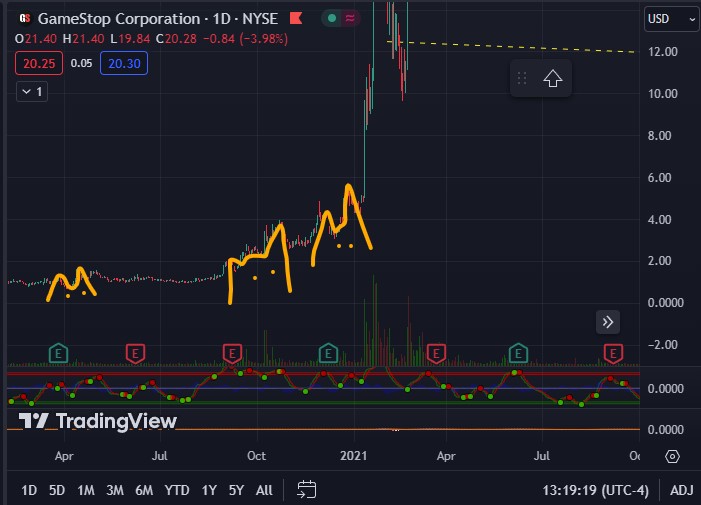Toggle ADJ adjusted price setting
The width and height of the screenshot is (701, 505).
[681, 490]
